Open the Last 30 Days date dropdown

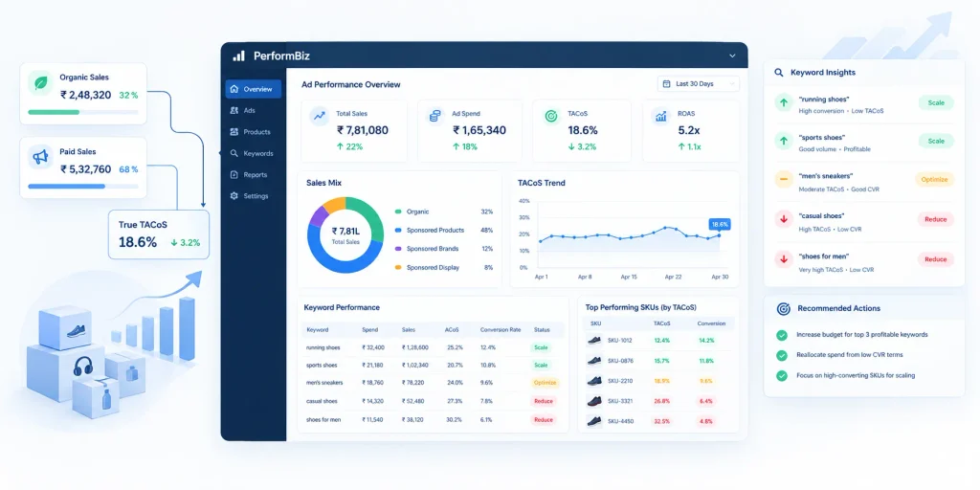pyautogui.click(x=698, y=84)
